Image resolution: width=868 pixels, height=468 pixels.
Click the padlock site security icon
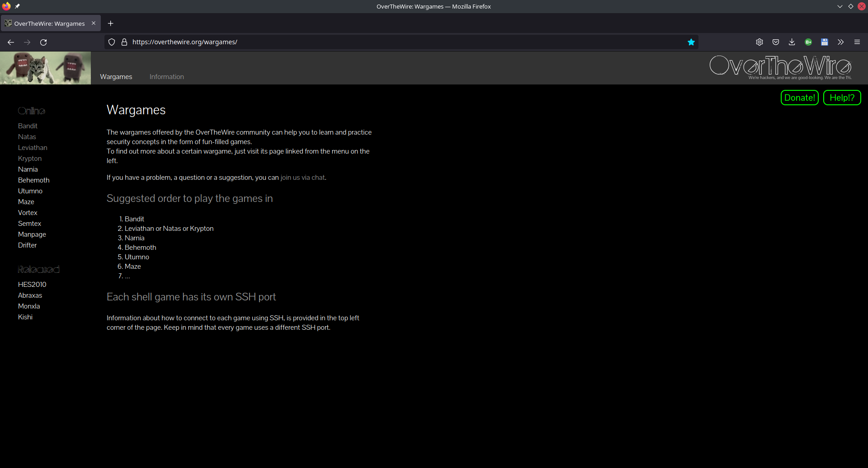(124, 42)
